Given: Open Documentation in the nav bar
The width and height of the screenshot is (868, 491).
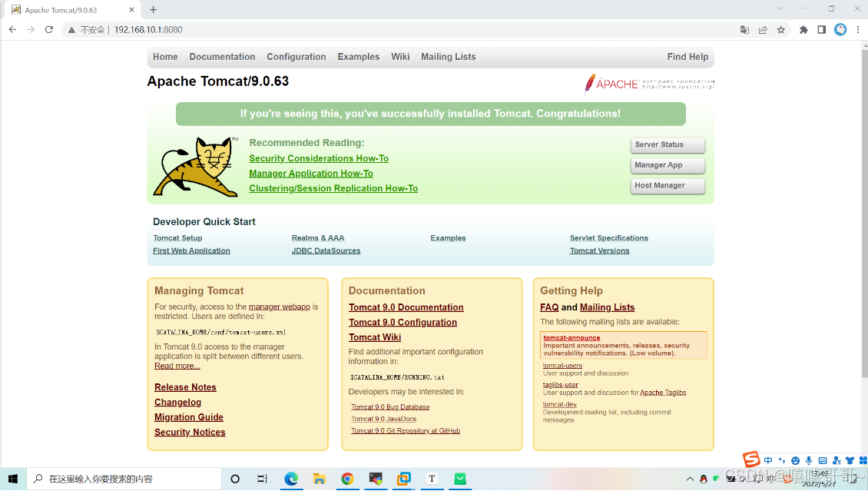Looking at the screenshot, I should (x=222, y=57).
